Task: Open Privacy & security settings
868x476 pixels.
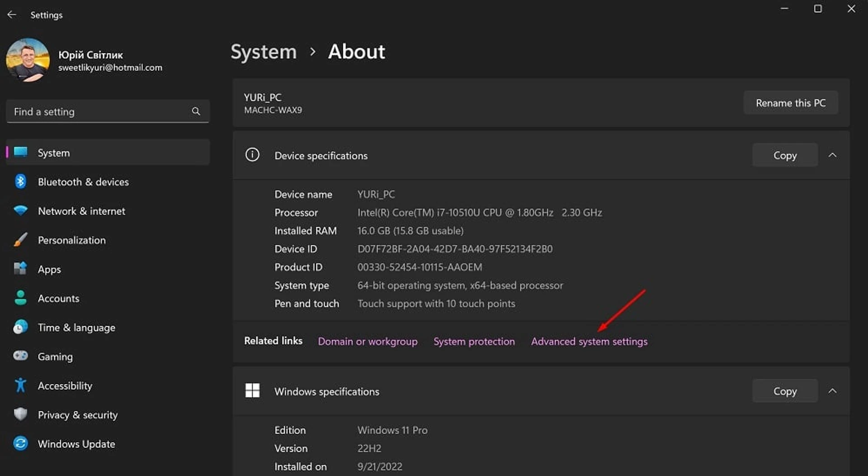Action: (x=108, y=414)
